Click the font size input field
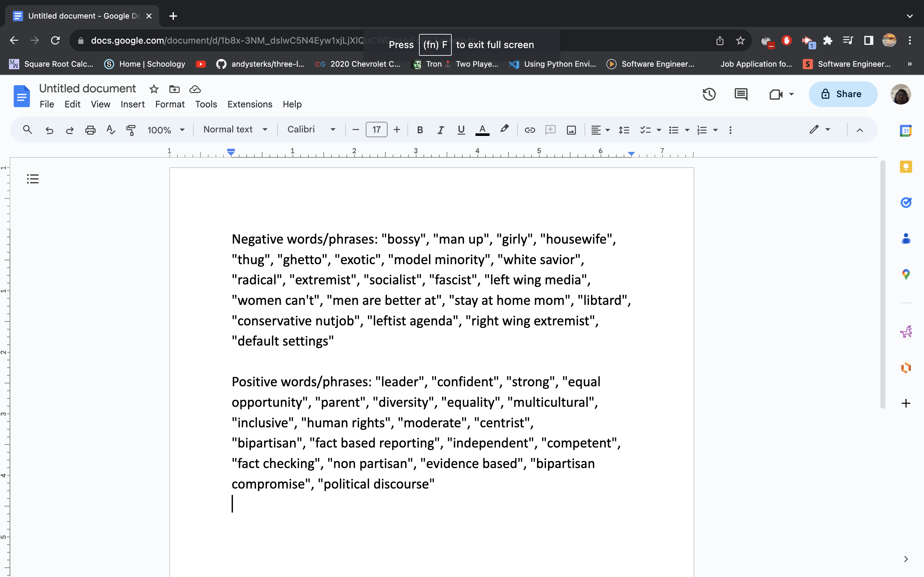This screenshot has height=577, width=924. 376,130
